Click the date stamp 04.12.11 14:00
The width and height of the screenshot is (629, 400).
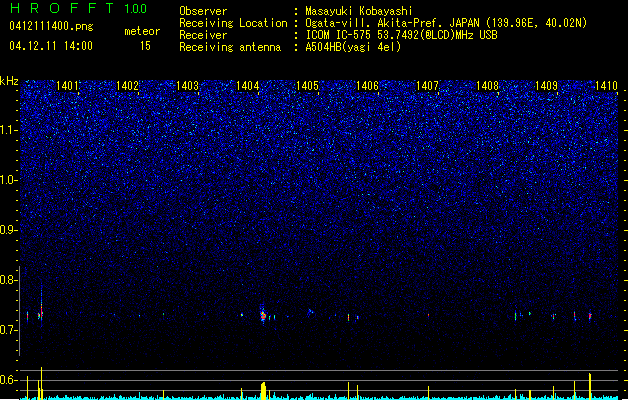coord(51,46)
